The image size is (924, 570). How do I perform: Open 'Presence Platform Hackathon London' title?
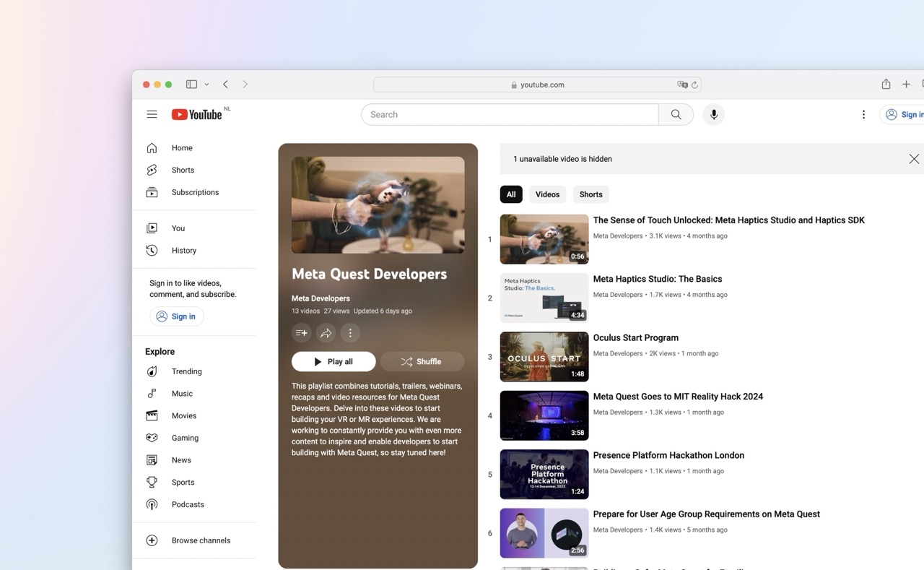coord(668,455)
